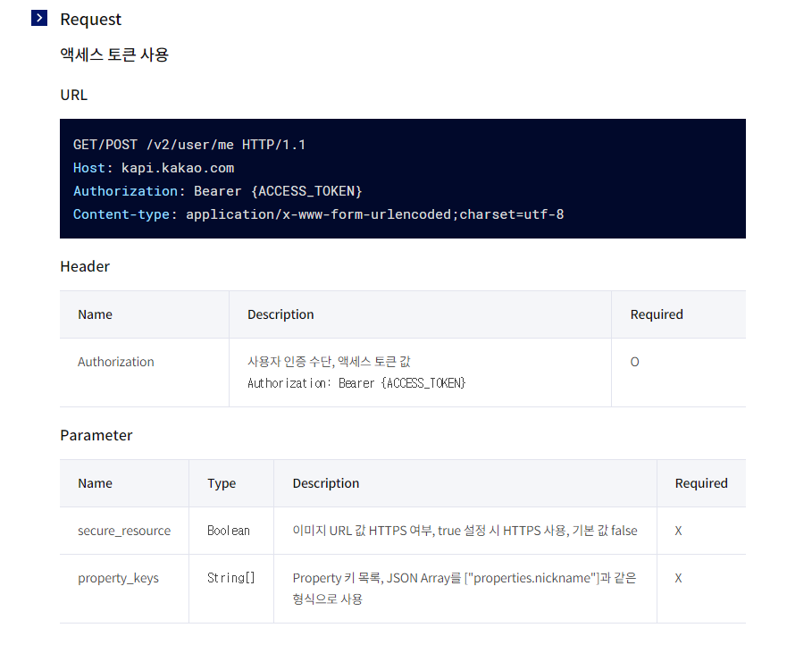The height and width of the screenshot is (653, 812).
Task: Click the Boolean type cell for secure_resource
Action: click(230, 531)
